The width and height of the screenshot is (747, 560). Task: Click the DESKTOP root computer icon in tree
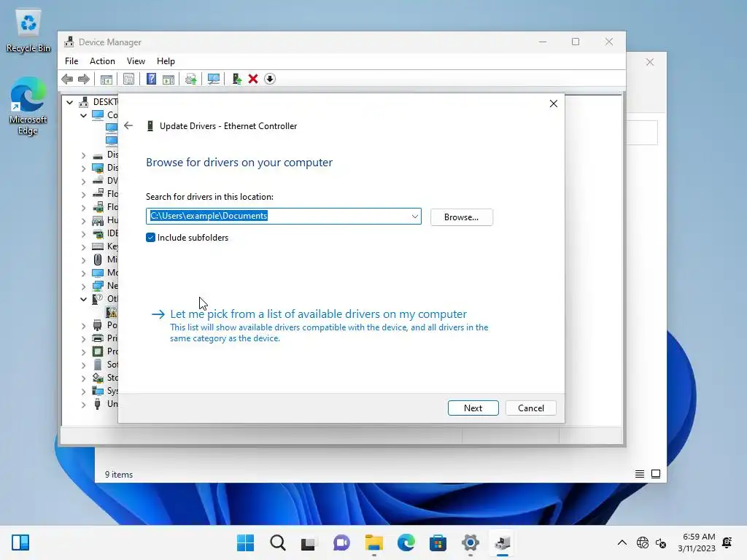point(84,102)
